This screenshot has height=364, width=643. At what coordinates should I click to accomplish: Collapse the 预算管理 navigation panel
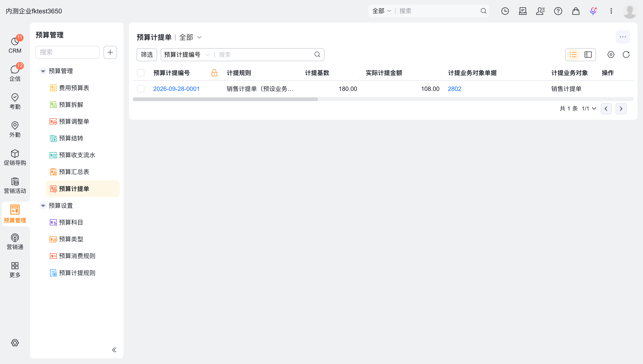point(114,350)
